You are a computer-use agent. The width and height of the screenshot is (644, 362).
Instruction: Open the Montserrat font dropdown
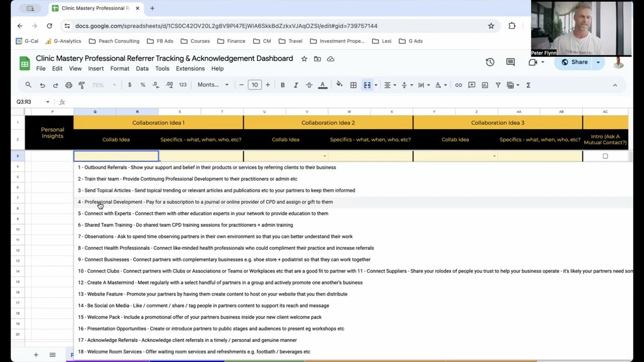point(213,85)
